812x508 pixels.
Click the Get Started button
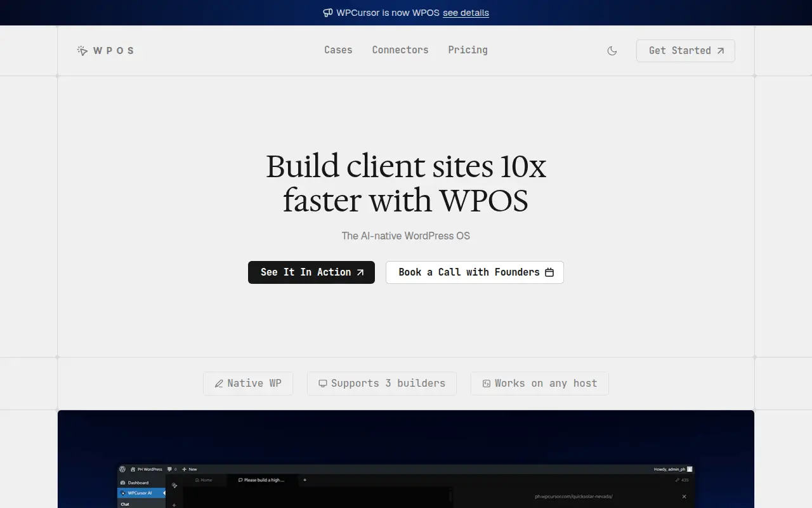[686, 51]
